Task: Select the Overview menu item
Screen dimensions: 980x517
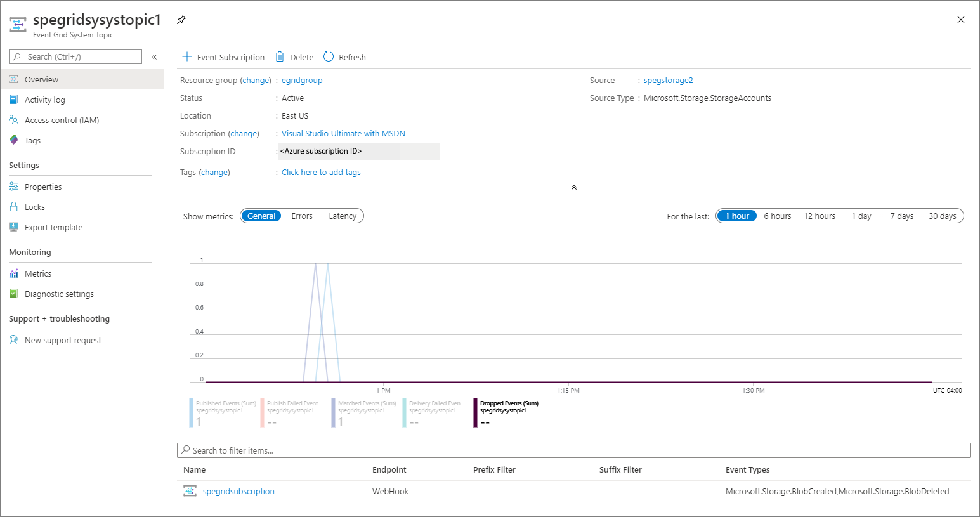Action: coord(42,79)
